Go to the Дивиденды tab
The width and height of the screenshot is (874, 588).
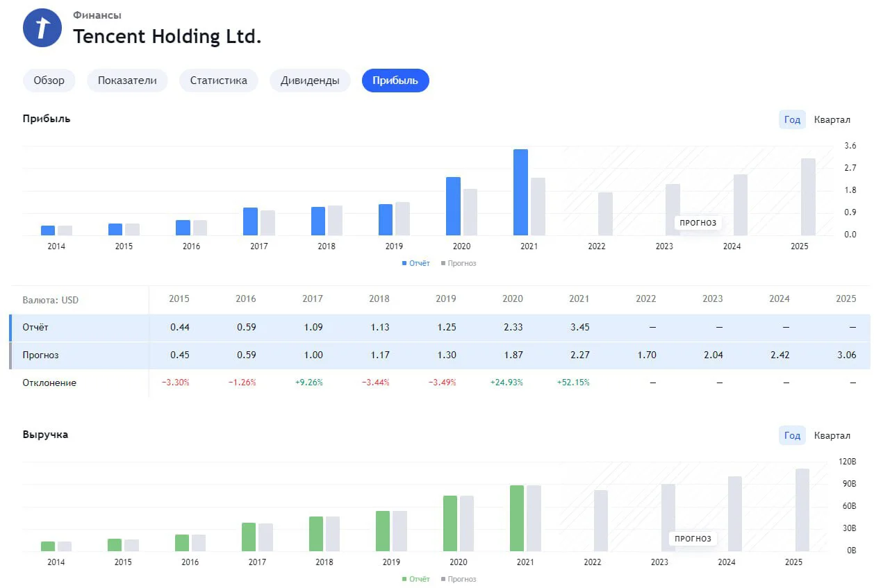pyautogui.click(x=310, y=81)
